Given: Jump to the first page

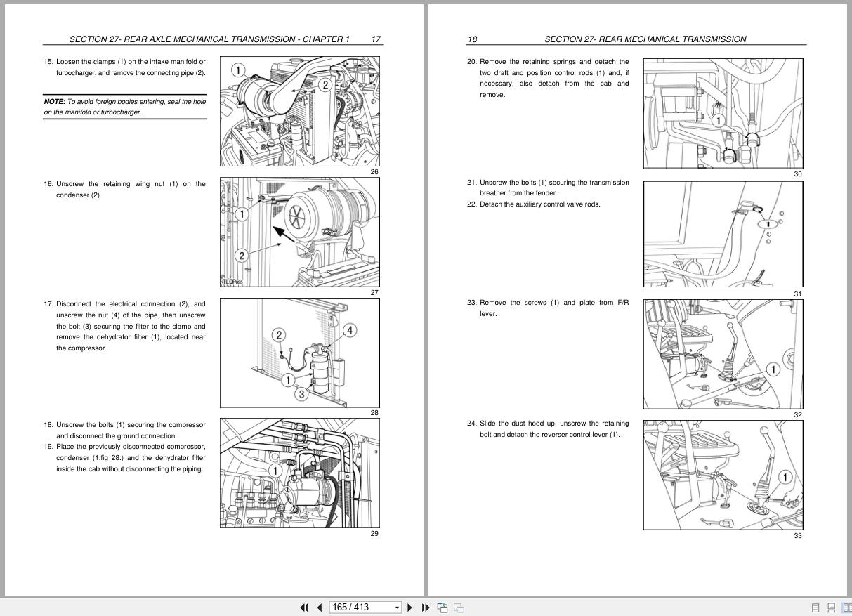Looking at the screenshot, I should click(304, 608).
